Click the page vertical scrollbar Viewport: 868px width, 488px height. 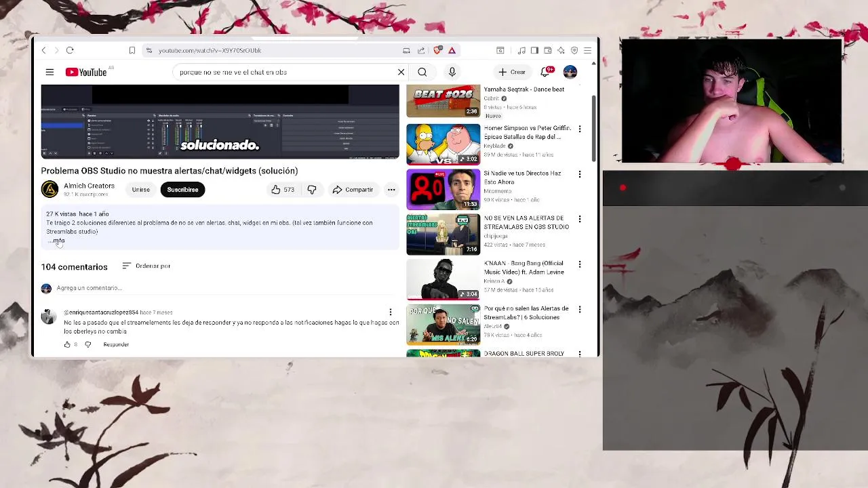click(x=595, y=129)
